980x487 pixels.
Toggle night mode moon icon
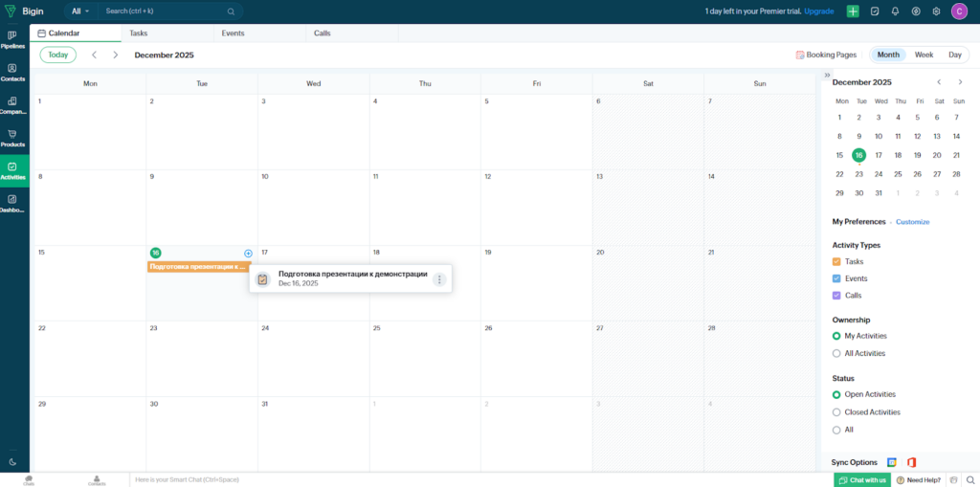(12, 462)
